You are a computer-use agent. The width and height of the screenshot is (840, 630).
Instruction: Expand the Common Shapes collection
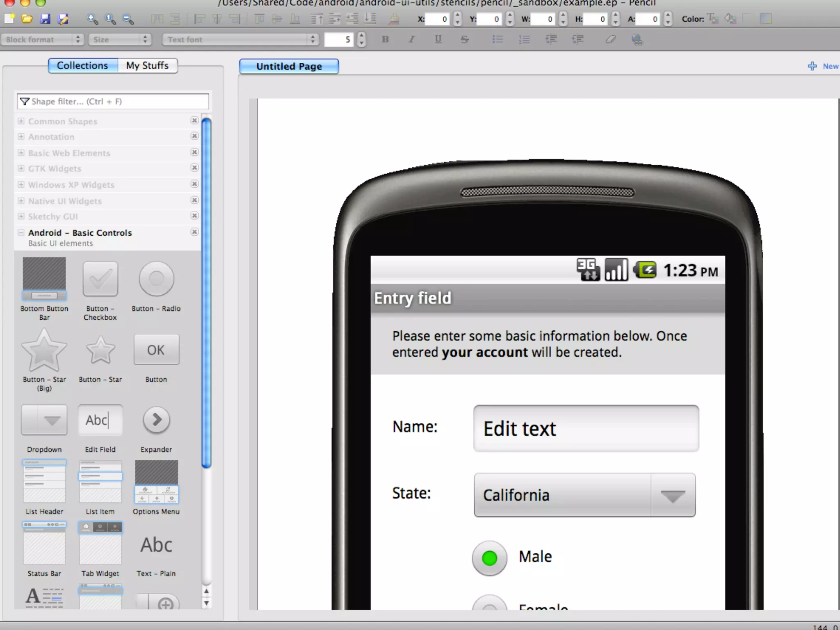point(21,121)
